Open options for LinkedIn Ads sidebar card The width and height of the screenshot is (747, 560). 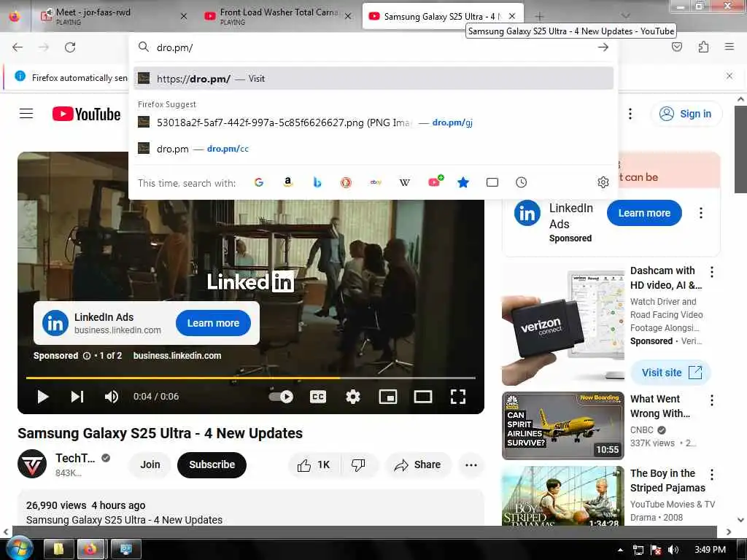click(701, 213)
